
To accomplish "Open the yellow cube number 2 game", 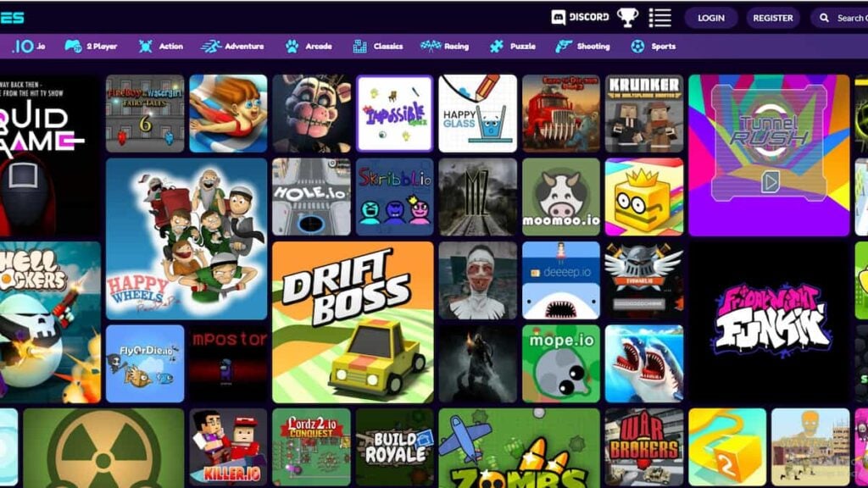I will (x=727, y=447).
